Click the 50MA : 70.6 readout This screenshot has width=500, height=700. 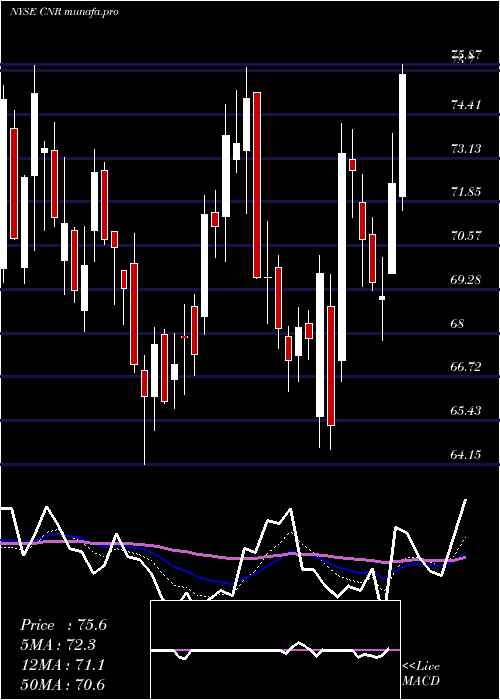[63, 684]
